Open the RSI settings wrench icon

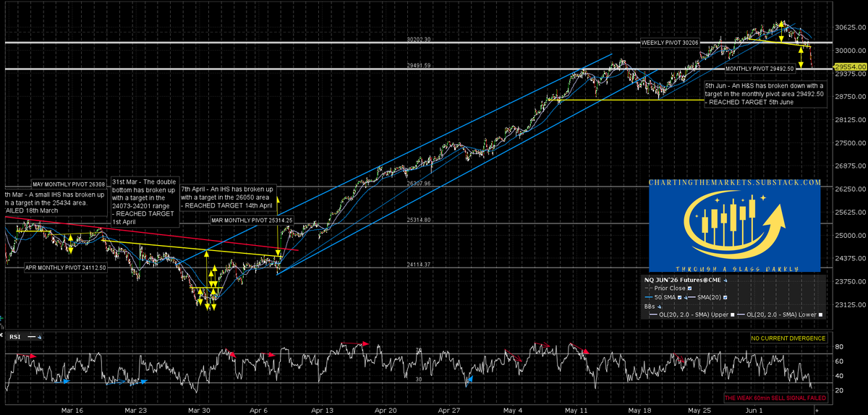(x=39, y=337)
